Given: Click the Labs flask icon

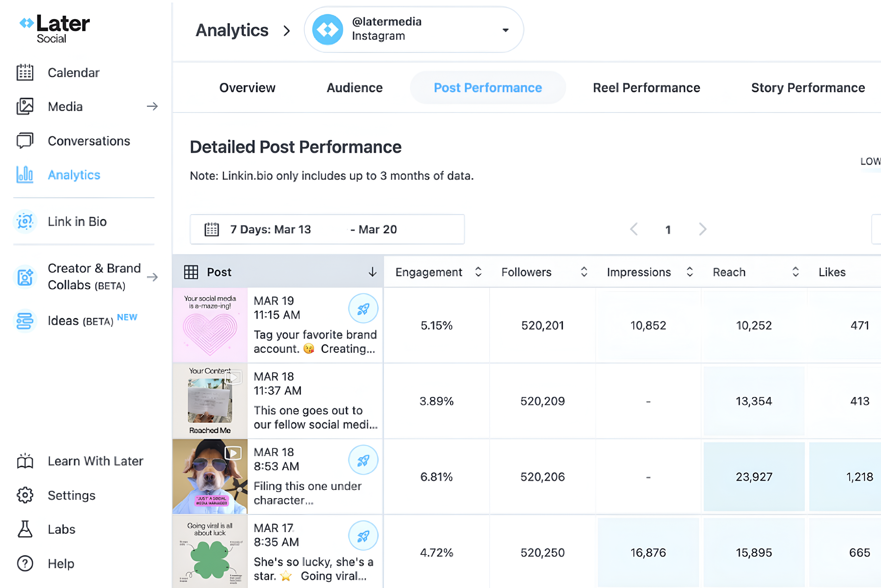Looking at the screenshot, I should tap(25, 529).
